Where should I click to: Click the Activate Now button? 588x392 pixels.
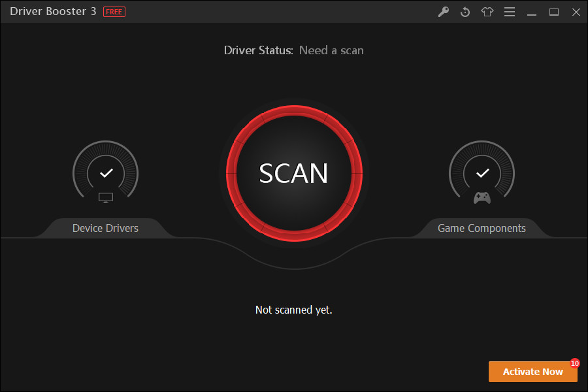click(532, 371)
